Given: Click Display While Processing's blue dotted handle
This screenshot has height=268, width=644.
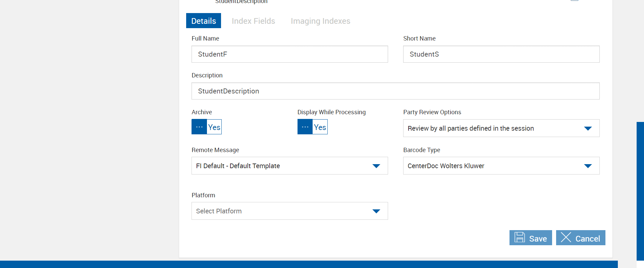Looking at the screenshot, I should tap(305, 127).
